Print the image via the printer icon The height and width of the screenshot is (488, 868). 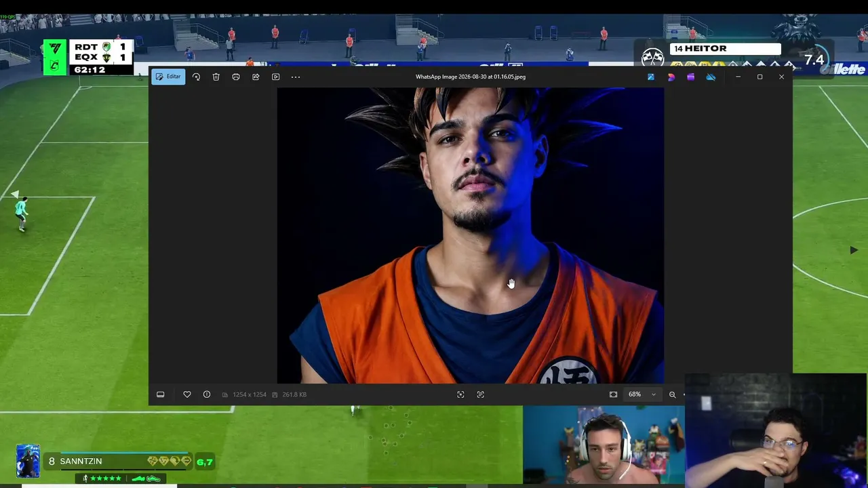(236, 77)
